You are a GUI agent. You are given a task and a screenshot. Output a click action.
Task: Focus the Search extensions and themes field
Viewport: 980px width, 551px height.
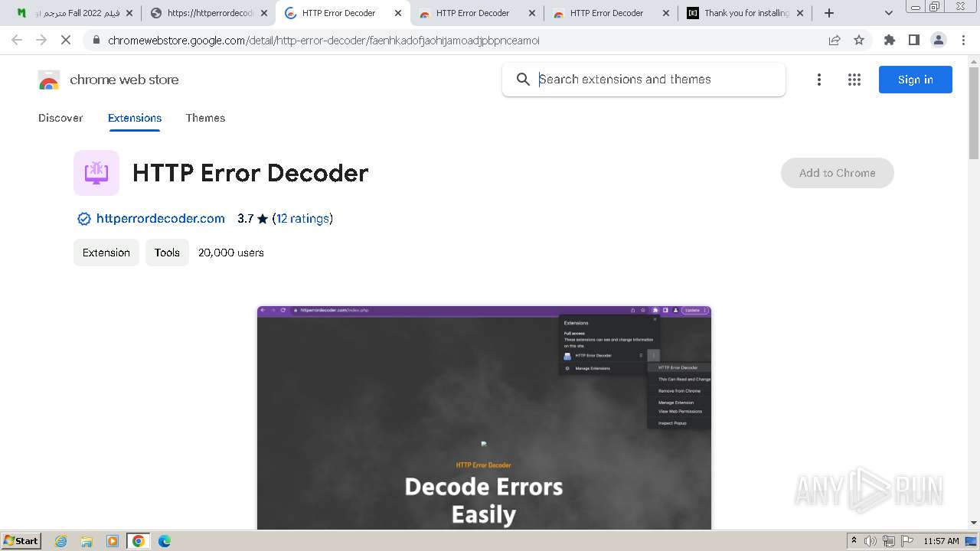pyautogui.click(x=644, y=80)
